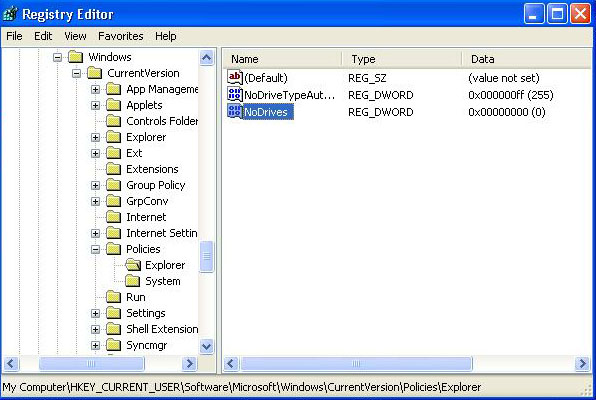Expand the GrpConv key
The width and height of the screenshot is (596, 400).
coord(95,201)
